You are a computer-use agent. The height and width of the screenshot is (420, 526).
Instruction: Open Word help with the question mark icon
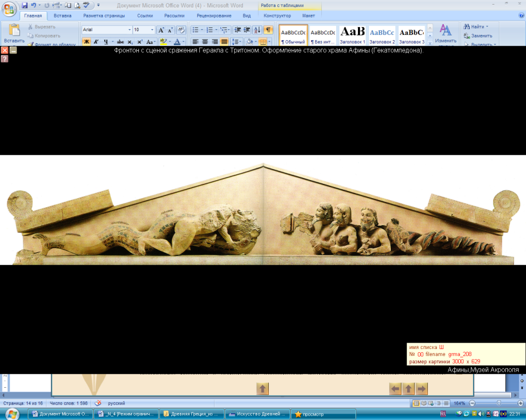522,15
